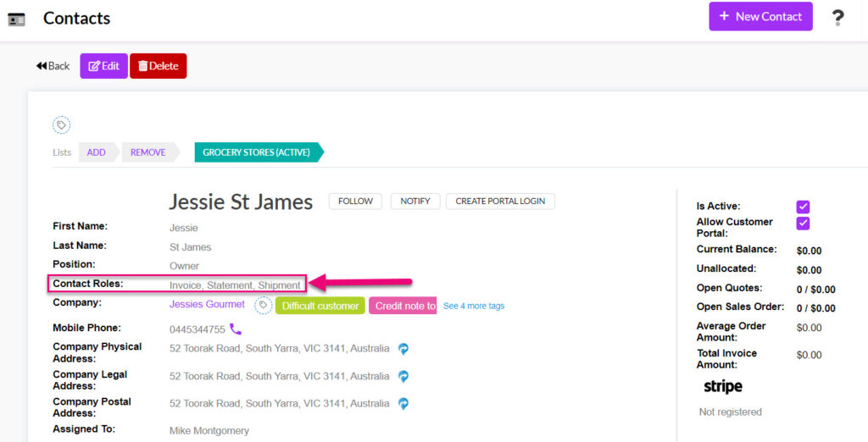This screenshot has width=868, height=442.
Task: Expand See 4 more tags link
Action: (x=474, y=306)
